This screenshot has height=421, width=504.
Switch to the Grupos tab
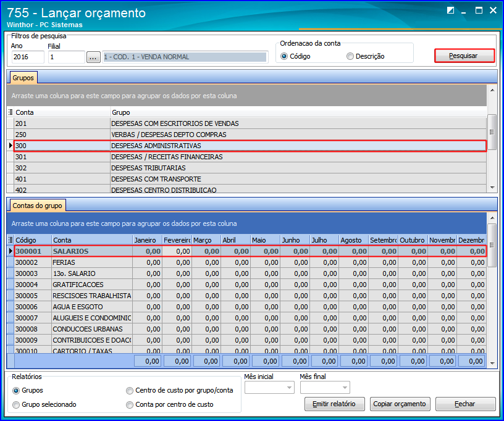coord(23,78)
